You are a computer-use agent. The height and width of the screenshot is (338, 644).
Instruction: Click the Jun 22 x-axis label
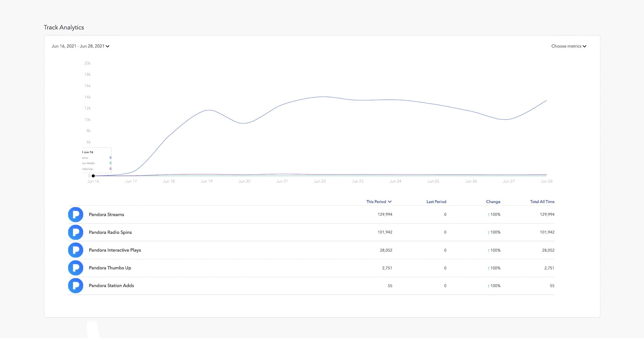pos(320,181)
